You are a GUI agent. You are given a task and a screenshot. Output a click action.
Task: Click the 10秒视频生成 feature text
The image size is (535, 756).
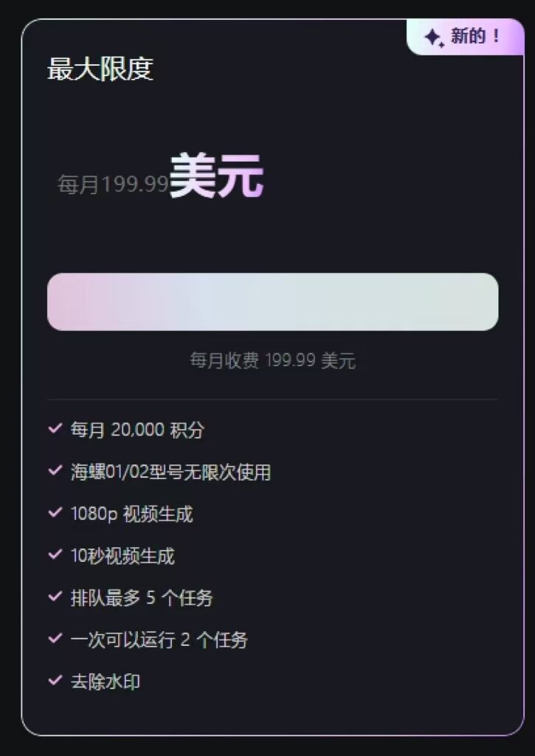[122, 556]
